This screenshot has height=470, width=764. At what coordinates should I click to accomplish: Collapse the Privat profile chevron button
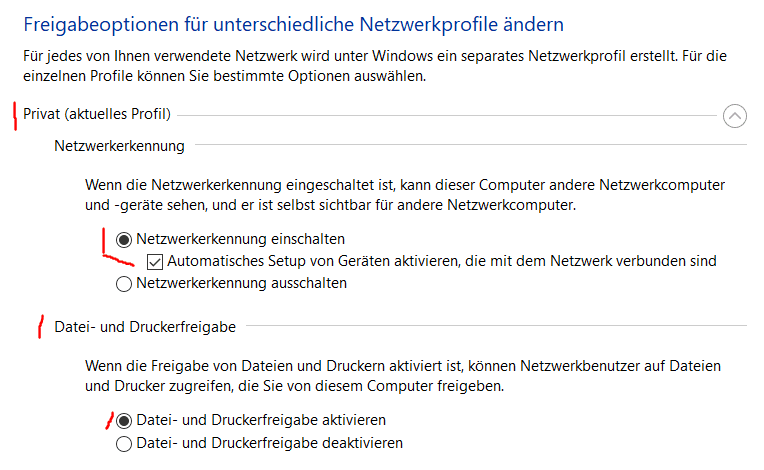coord(734,116)
